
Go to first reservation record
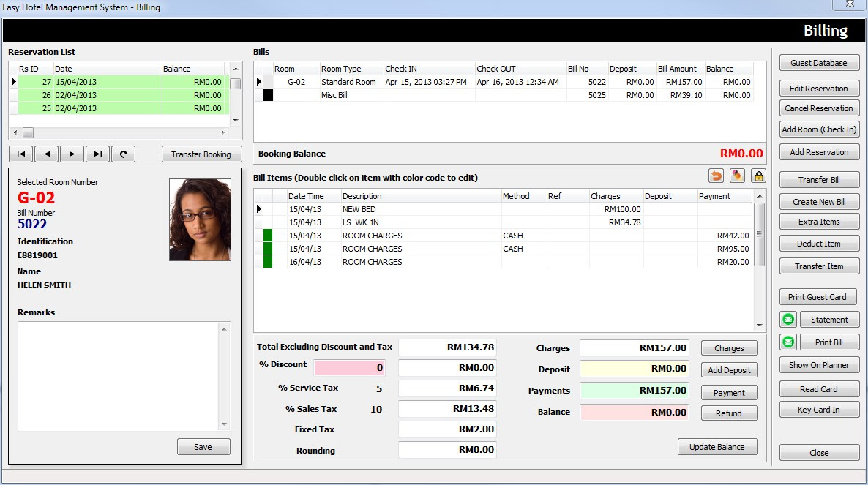[21, 154]
